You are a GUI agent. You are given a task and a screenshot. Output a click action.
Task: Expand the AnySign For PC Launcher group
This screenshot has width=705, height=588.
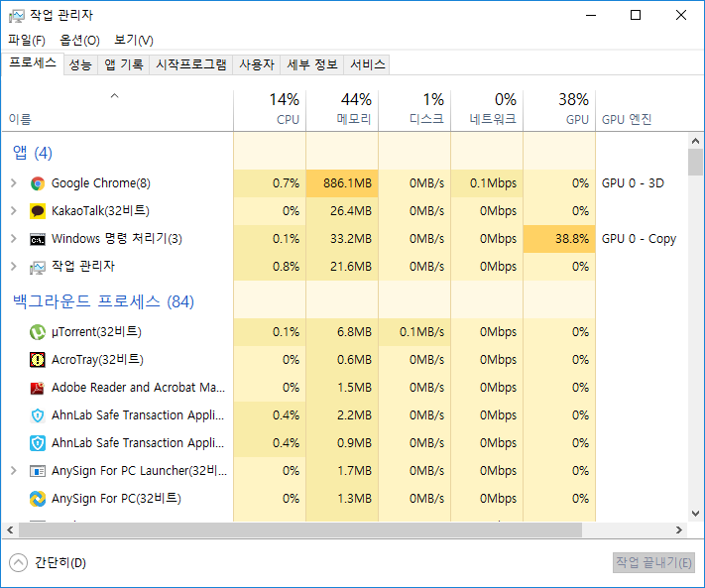(14, 471)
